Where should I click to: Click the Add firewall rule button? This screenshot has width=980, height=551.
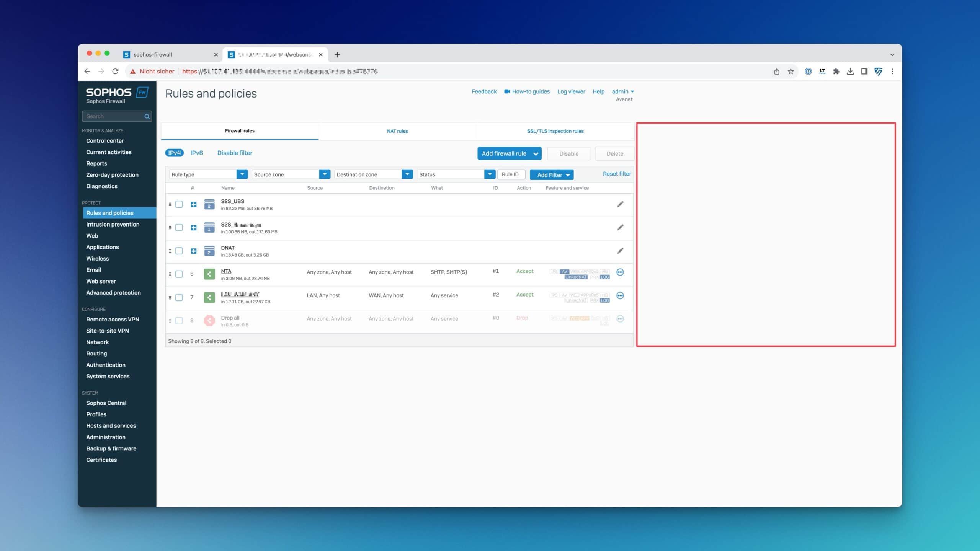coord(504,153)
